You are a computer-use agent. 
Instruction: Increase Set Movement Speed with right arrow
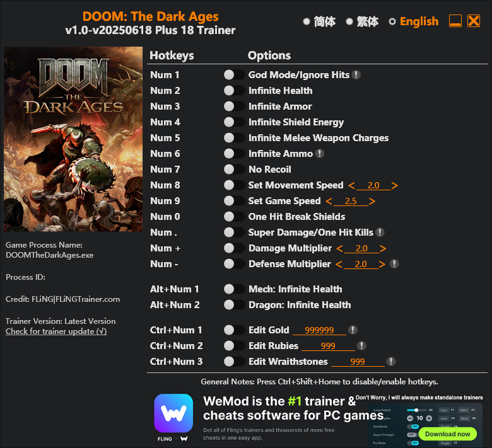(395, 185)
